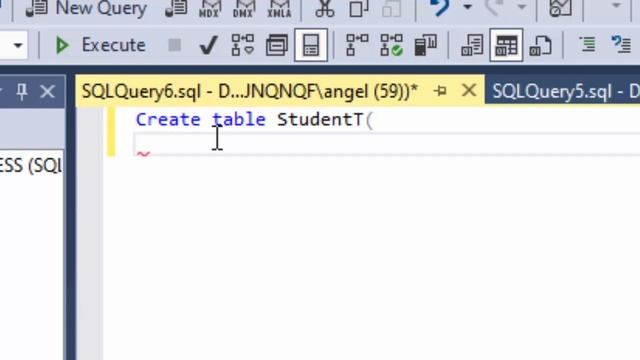Switch to the SQLQuery6.sql tab
640x360 pixels.
(250, 91)
